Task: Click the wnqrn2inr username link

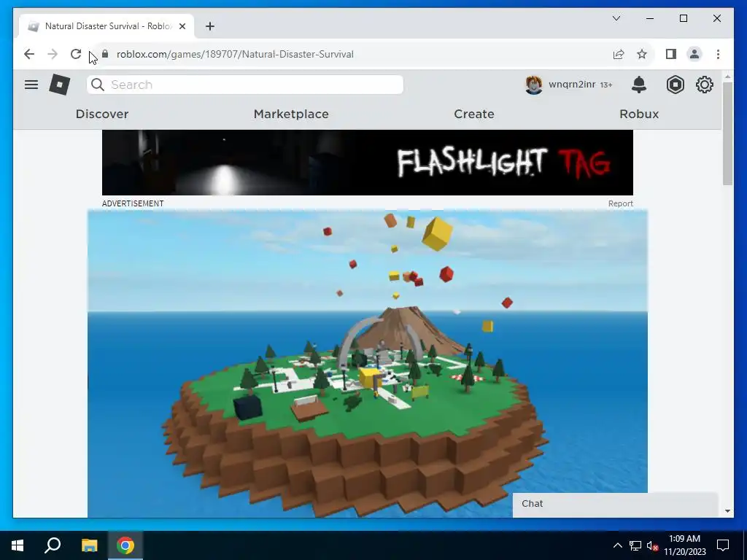Action: (572, 85)
